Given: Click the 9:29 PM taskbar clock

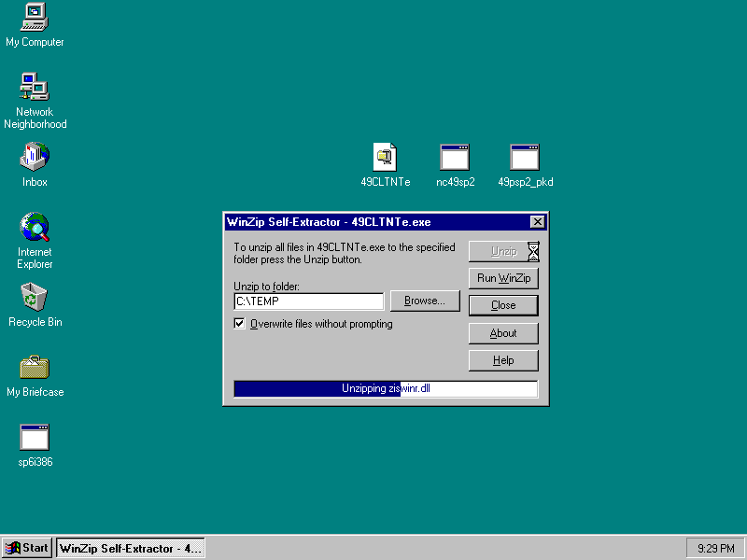Looking at the screenshot, I should click(715, 549).
